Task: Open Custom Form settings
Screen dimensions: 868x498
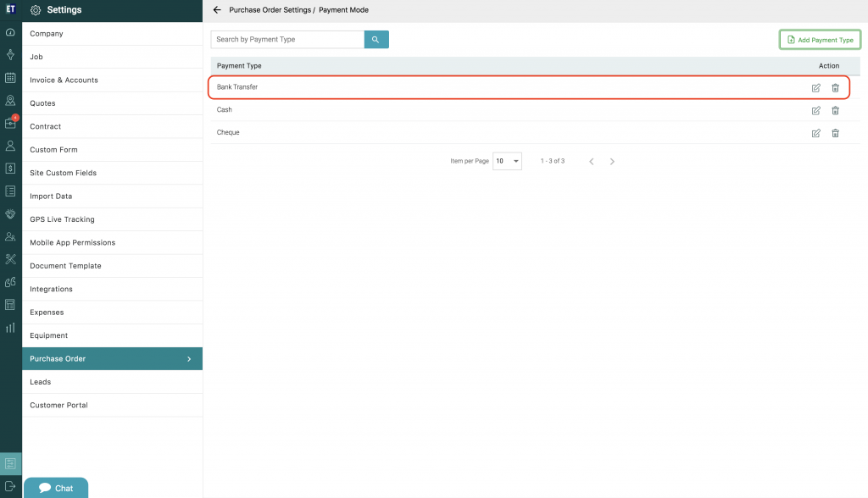Action: [113, 150]
